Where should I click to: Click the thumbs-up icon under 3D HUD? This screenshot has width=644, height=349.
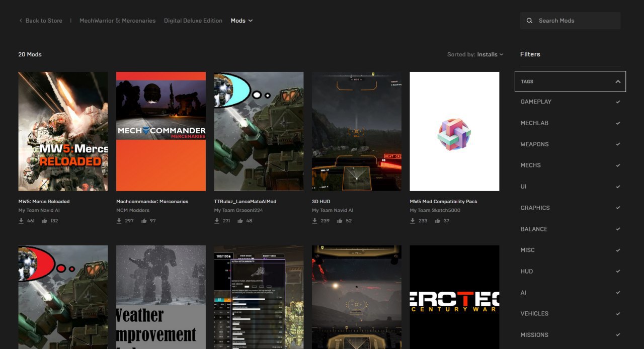(x=340, y=221)
